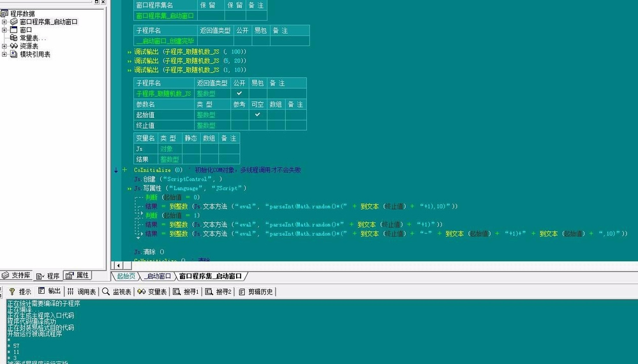Click the 判断 (起始值 = 1) line

[172, 215]
